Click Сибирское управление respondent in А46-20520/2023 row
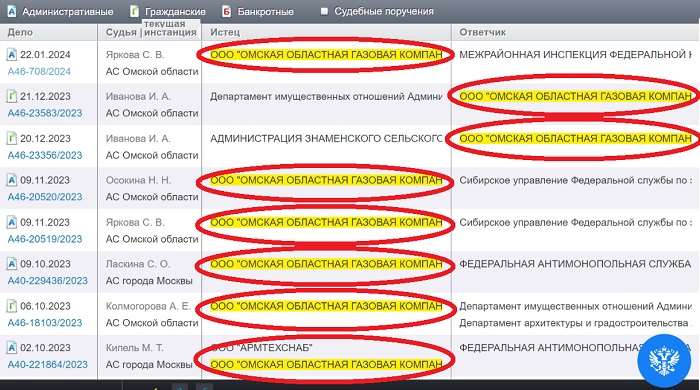The image size is (700, 390). click(575, 180)
